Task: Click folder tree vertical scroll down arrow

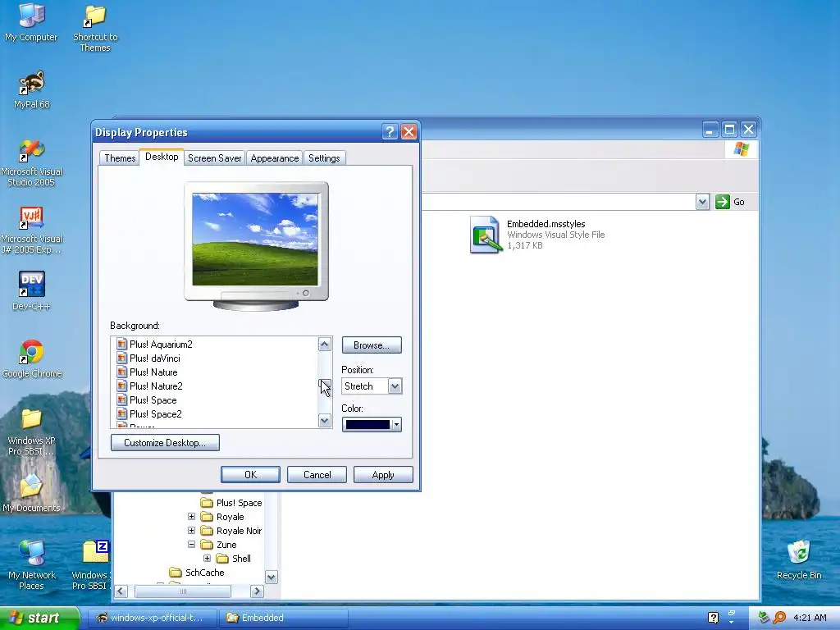Action: [x=272, y=577]
